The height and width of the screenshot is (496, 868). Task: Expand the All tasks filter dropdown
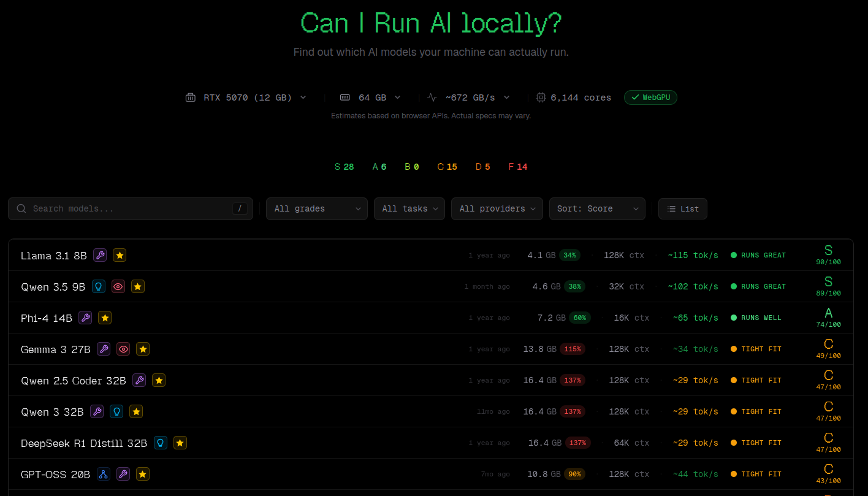(409, 208)
